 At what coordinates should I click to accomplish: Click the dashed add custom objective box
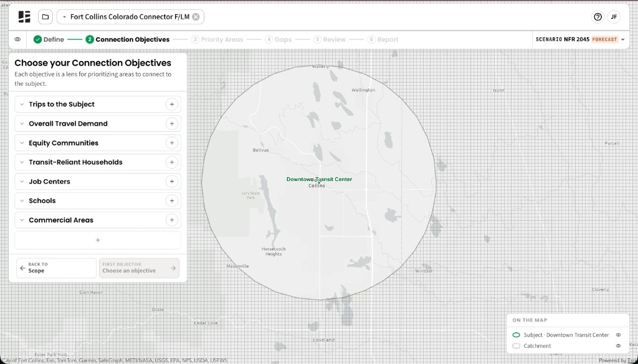click(x=98, y=240)
